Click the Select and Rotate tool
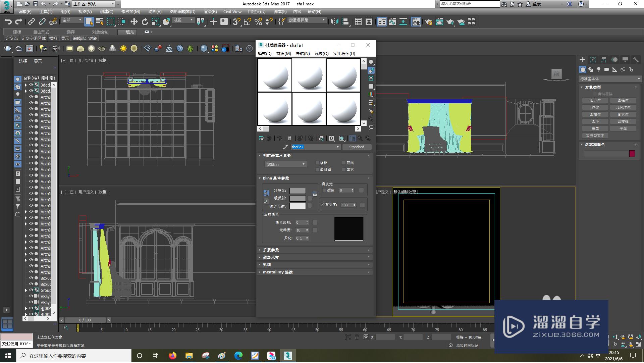644x363 pixels. pos(145,22)
